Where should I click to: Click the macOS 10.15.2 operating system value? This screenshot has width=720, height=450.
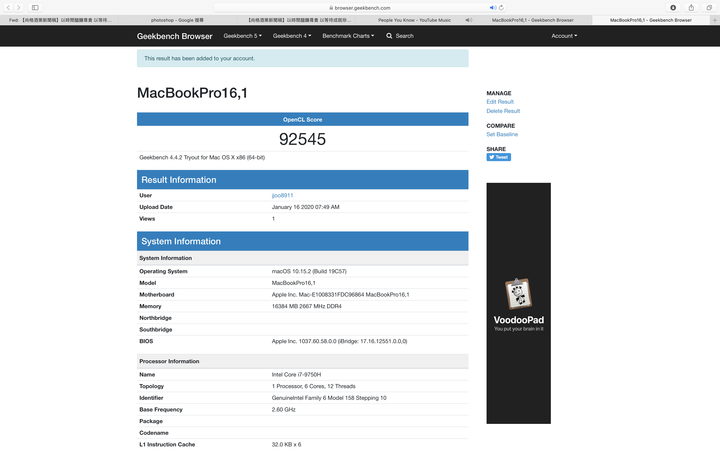(x=309, y=271)
